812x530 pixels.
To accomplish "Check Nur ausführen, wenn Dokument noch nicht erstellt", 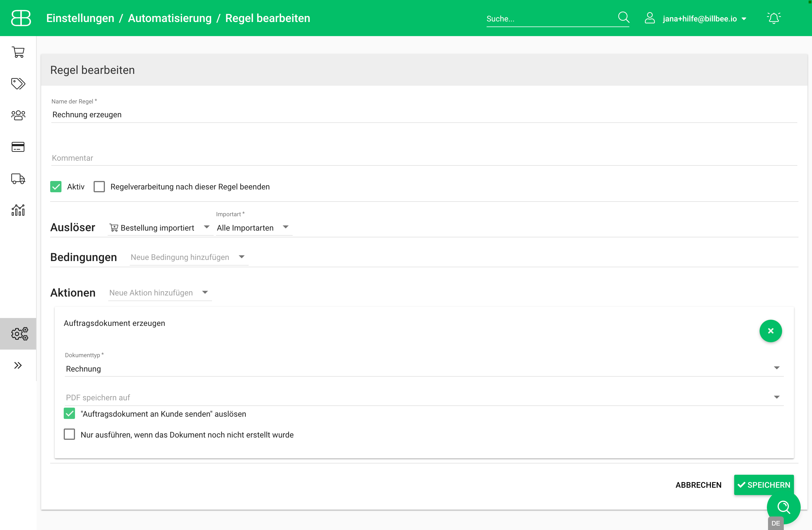I will pyautogui.click(x=69, y=434).
